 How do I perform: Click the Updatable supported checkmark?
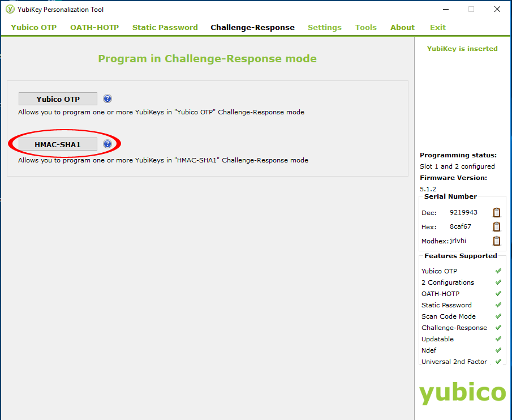click(x=498, y=338)
